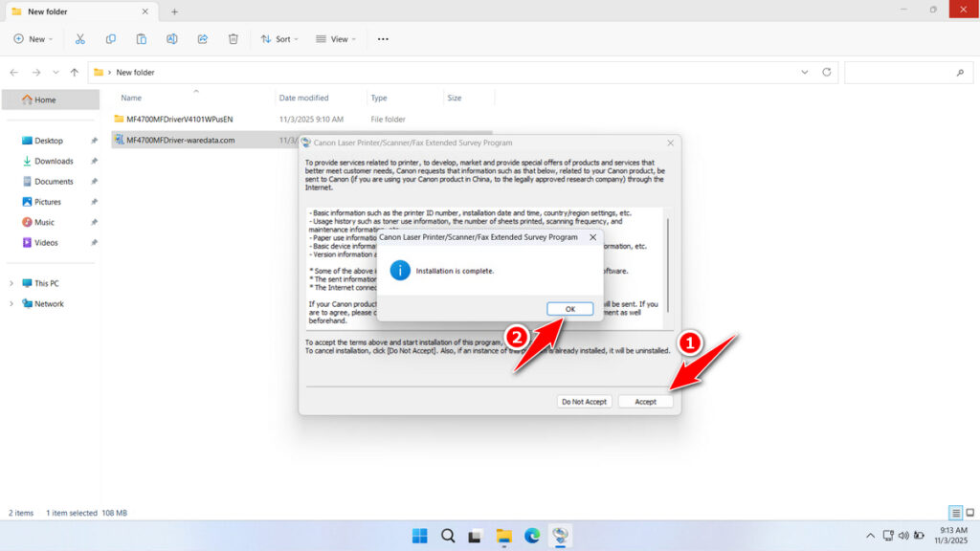This screenshot has height=551, width=980.
Task: Switch to details view in the status bar
Action: pos(954,513)
